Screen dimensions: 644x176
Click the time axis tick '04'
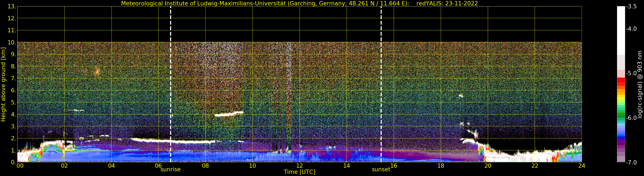[111, 166]
